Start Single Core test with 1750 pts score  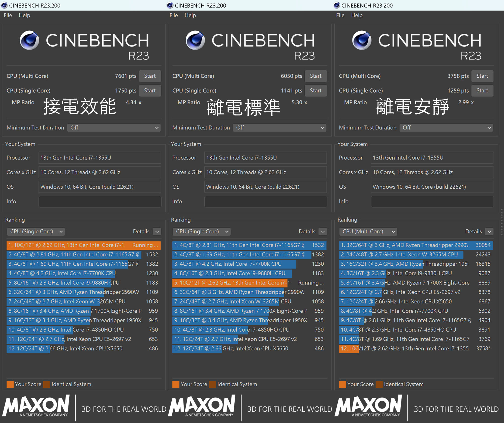coord(150,90)
